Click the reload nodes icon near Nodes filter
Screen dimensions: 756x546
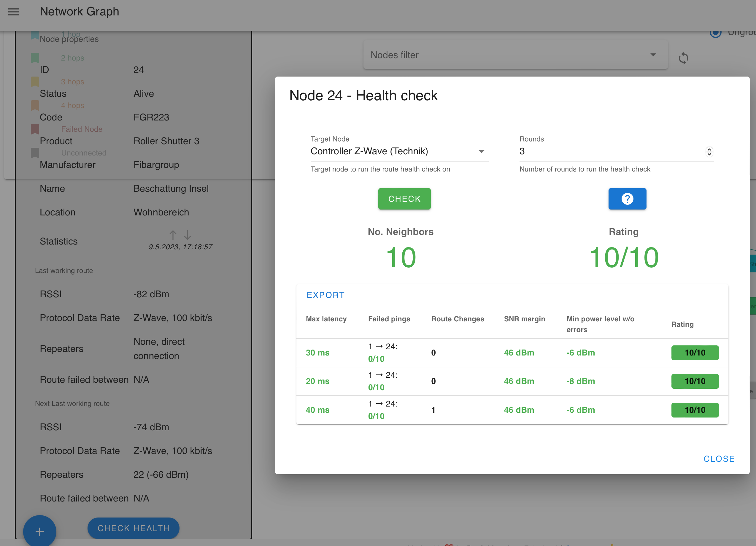684,58
